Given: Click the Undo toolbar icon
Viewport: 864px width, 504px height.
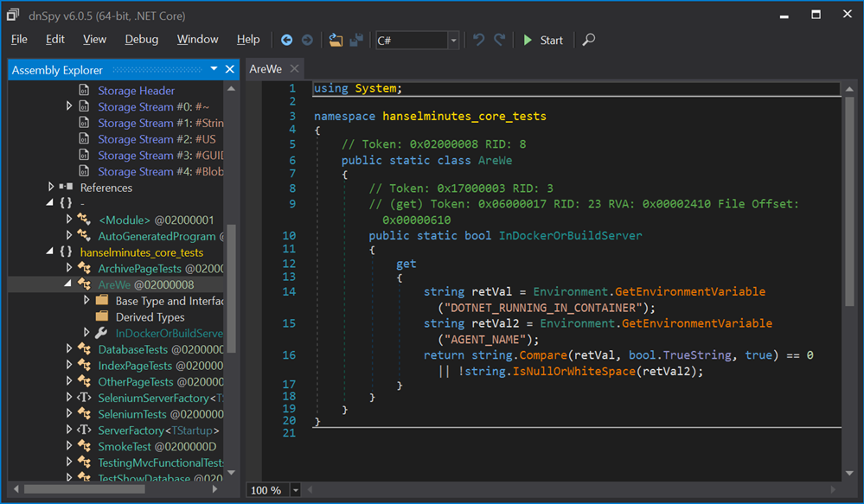Looking at the screenshot, I should (478, 40).
